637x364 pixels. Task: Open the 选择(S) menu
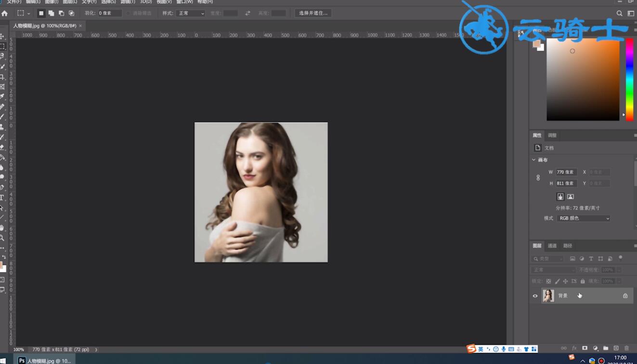[x=108, y=2]
